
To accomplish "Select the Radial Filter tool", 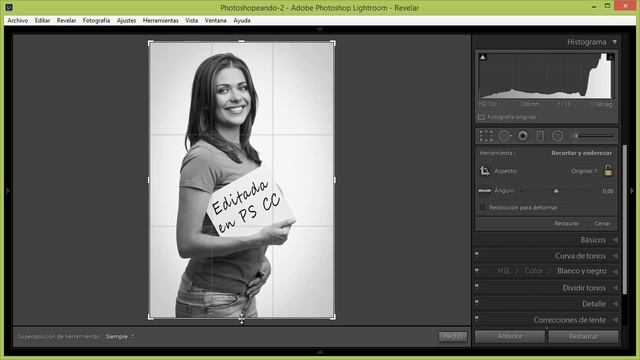I will pyautogui.click(x=558, y=136).
